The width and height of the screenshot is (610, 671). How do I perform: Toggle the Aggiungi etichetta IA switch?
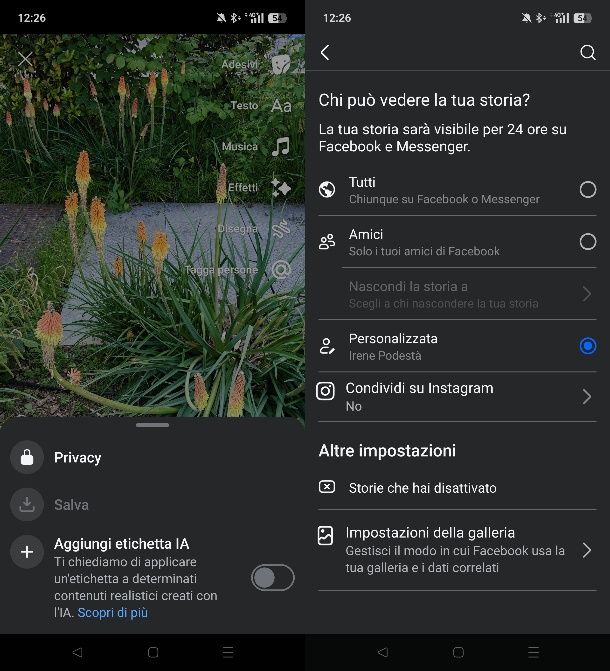pos(272,577)
